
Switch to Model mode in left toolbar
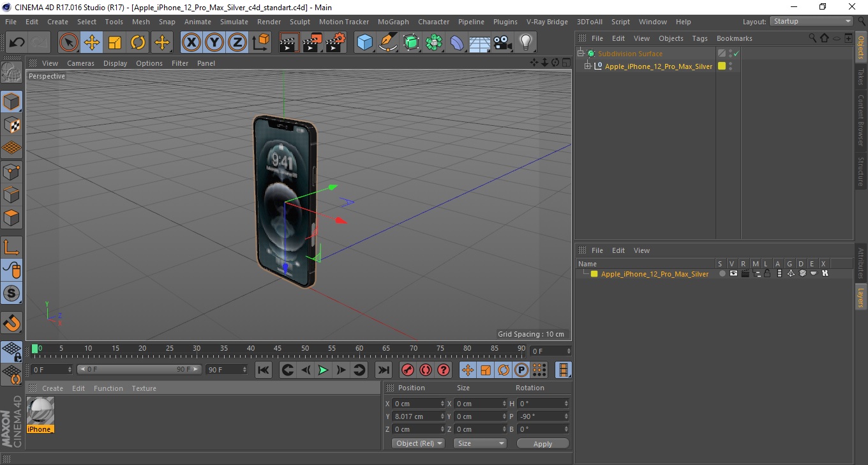point(12,102)
